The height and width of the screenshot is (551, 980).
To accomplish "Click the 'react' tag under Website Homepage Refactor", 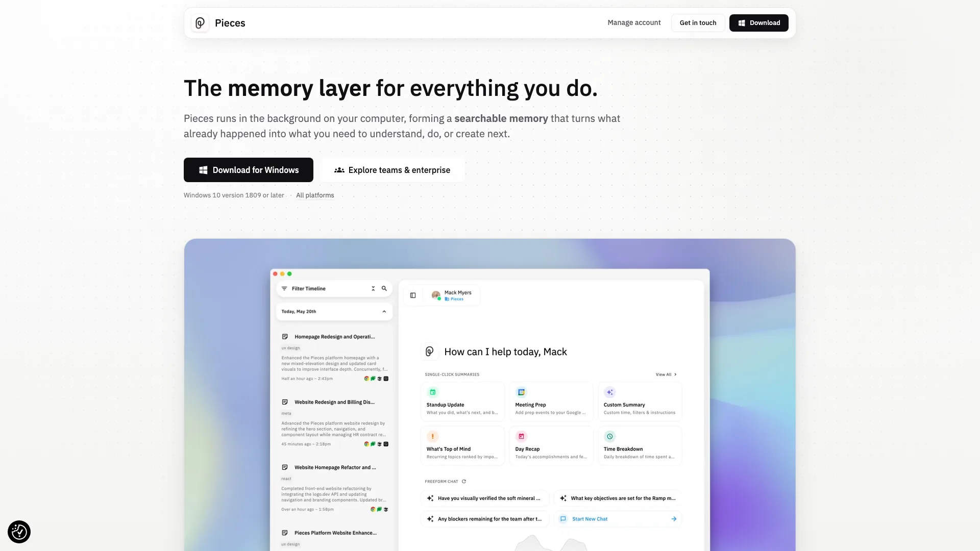I will click(x=286, y=479).
